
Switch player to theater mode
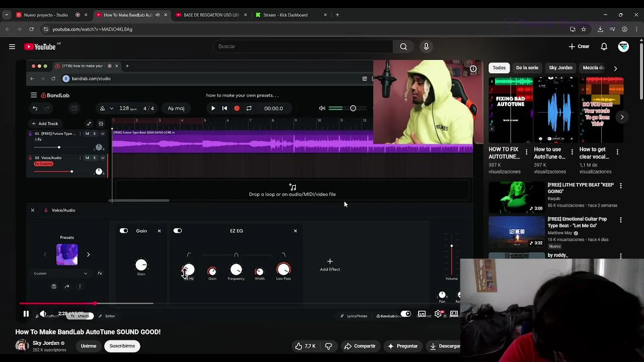(x=454, y=314)
